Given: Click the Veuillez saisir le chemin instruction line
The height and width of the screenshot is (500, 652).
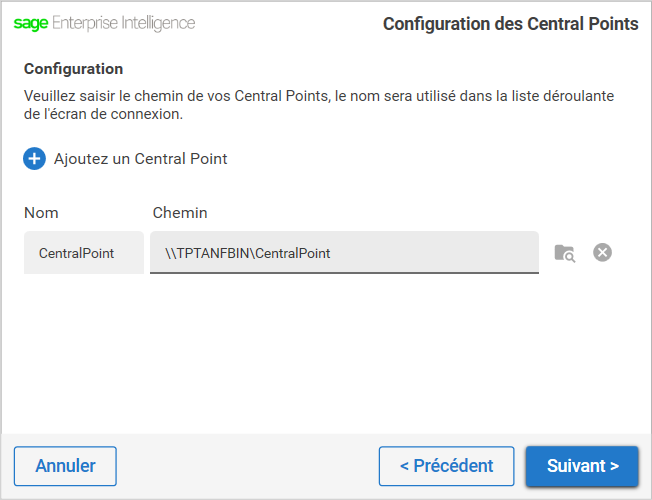Looking at the screenshot, I should coord(319,96).
